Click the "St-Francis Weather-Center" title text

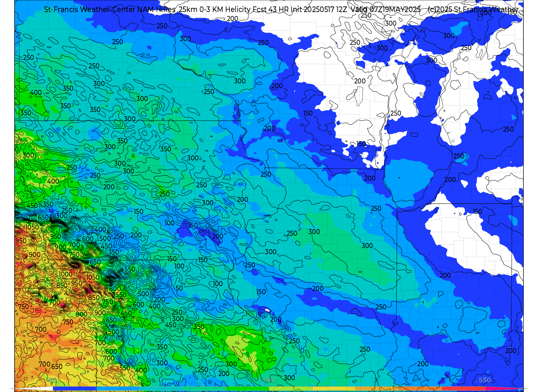click(x=89, y=10)
